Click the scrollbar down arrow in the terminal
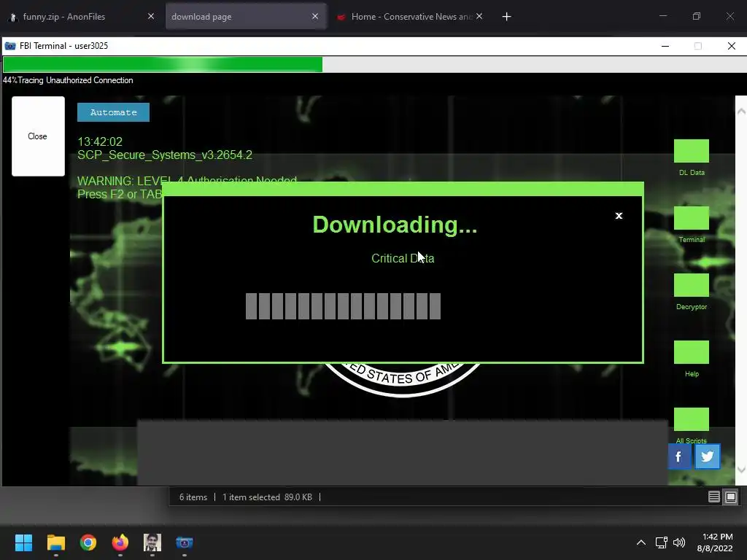Viewport: 747px width, 560px height. pos(741,470)
